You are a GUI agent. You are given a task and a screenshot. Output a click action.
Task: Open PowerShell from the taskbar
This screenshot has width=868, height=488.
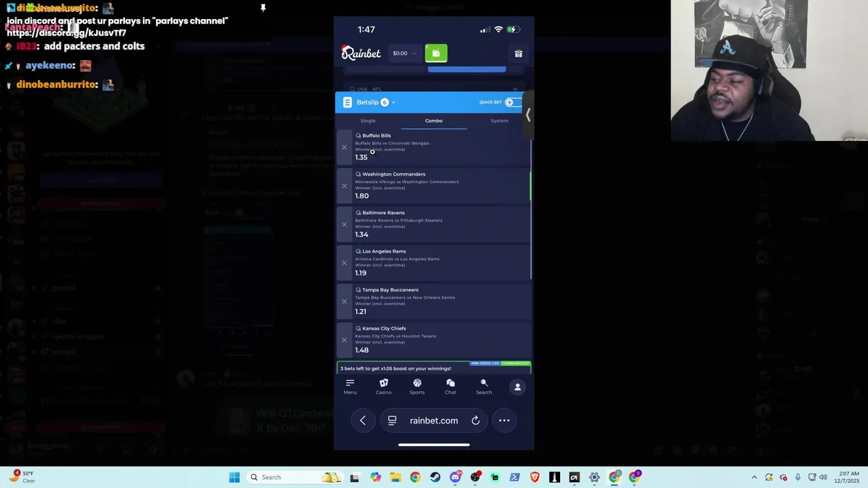tap(515, 477)
